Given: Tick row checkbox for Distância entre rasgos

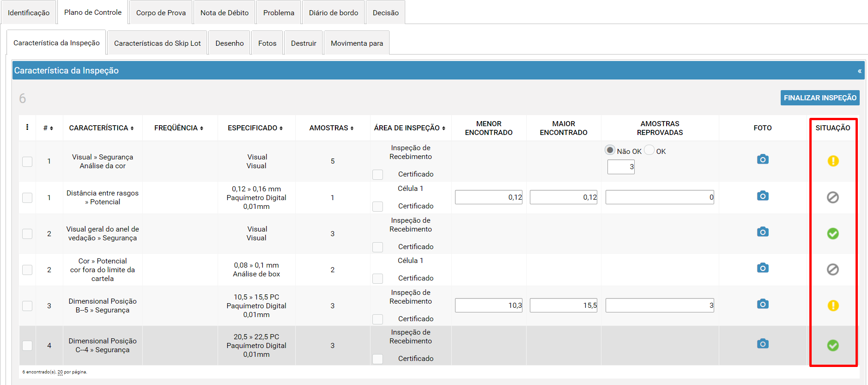Looking at the screenshot, I should click(27, 197).
